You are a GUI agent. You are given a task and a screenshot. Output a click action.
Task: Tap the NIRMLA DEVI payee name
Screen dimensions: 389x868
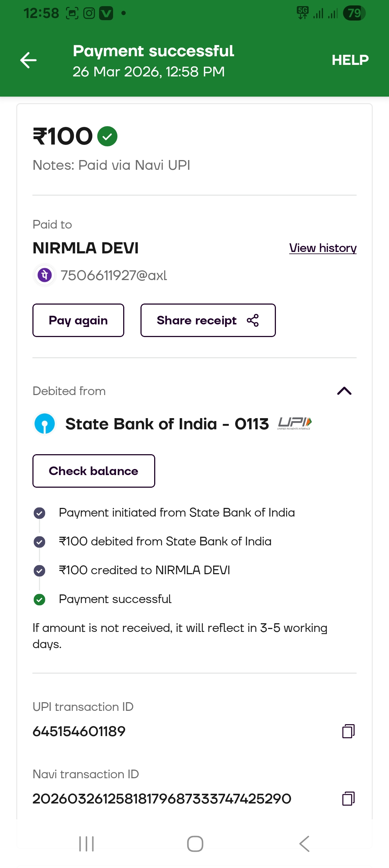pyautogui.click(x=86, y=248)
